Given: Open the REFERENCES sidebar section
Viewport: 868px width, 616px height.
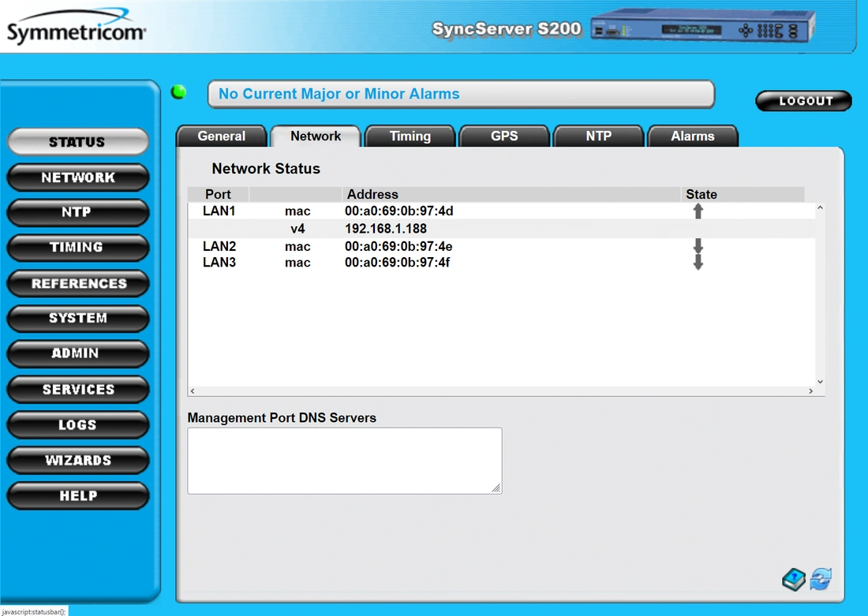Looking at the screenshot, I should (77, 283).
